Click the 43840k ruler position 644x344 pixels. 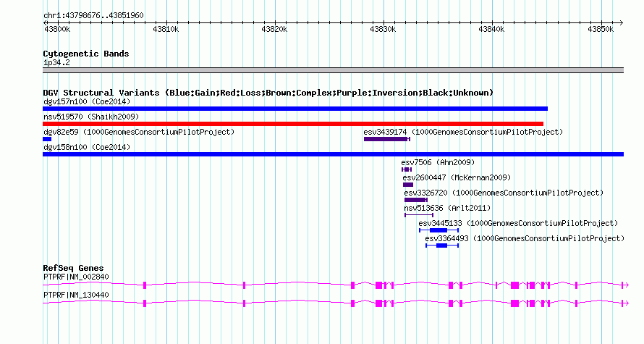click(491, 29)
